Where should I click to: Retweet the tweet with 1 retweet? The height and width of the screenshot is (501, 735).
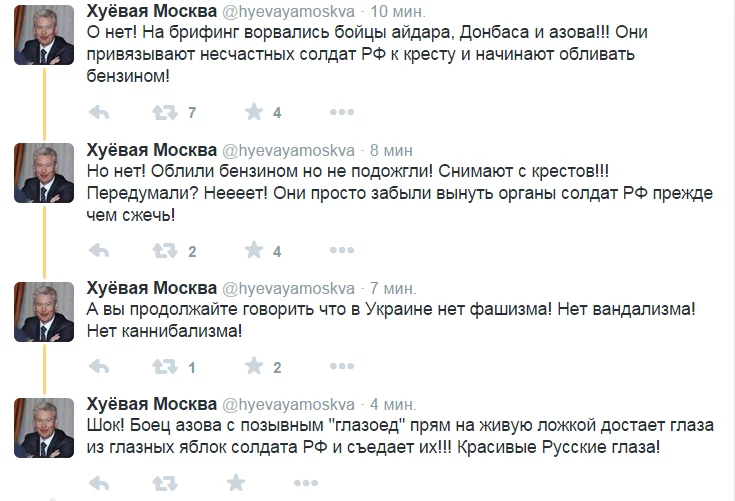pos(164,367)
